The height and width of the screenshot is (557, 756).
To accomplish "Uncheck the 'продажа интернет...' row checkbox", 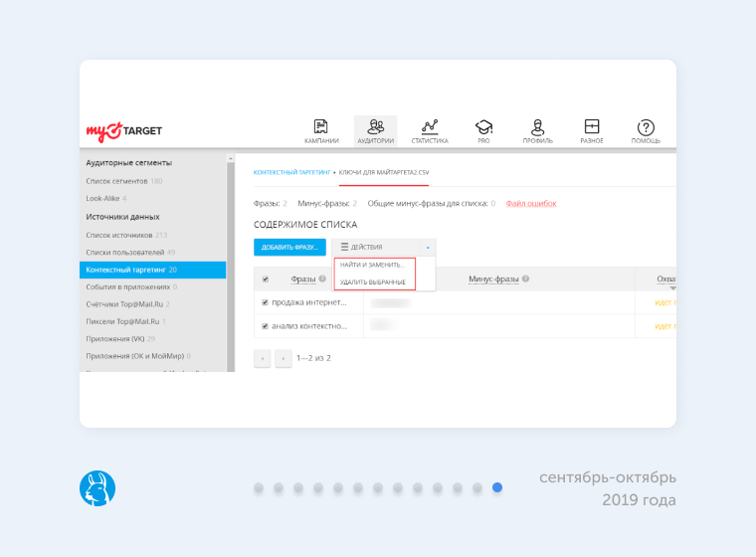I will point(265,302).
